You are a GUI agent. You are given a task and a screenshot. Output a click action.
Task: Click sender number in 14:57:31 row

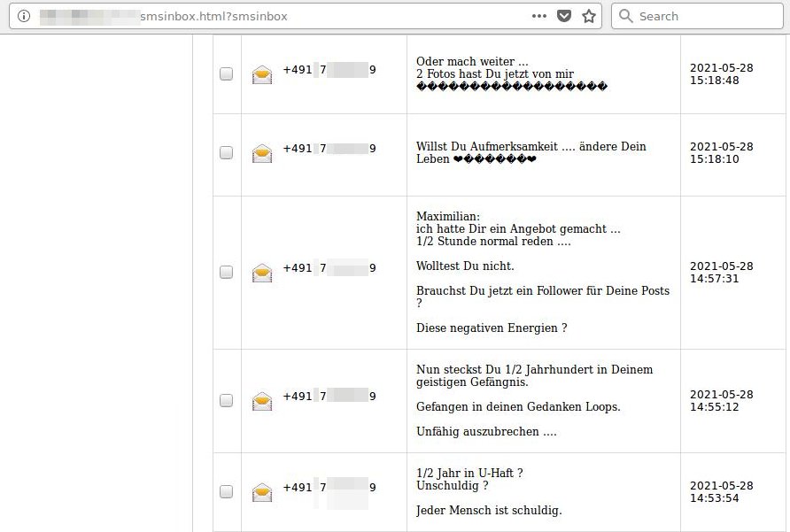click(329, 268)
